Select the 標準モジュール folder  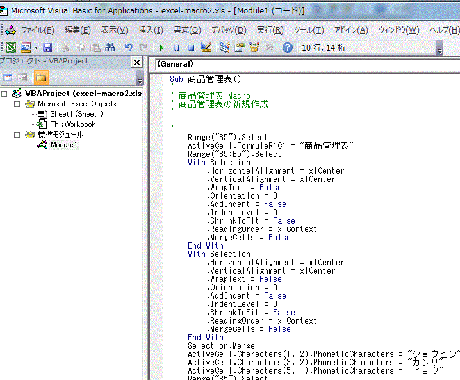point(60,135)
